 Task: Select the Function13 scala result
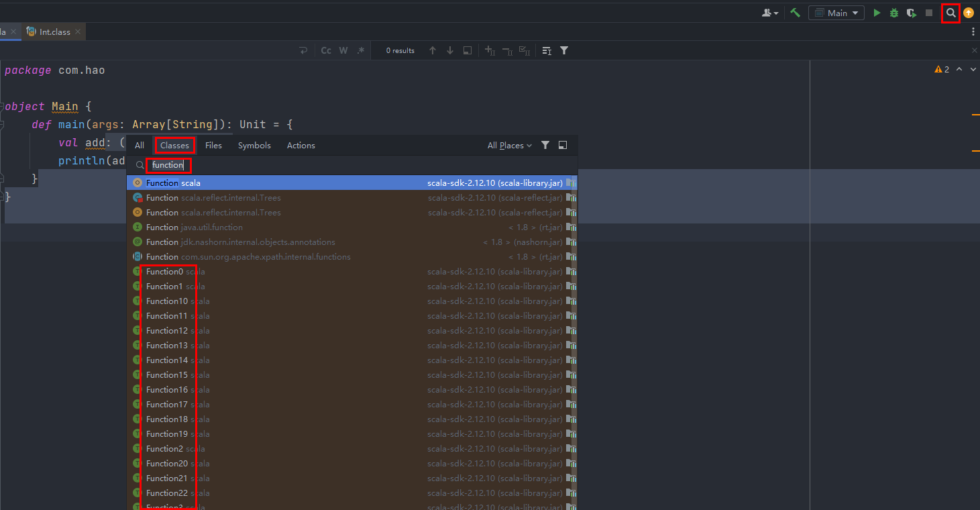pyautogui.click(x=352, y=345)
